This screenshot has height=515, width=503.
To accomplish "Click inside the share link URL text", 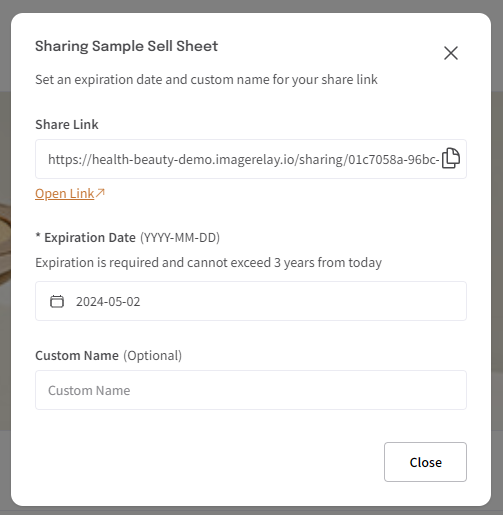I will [x=244, y=159].
